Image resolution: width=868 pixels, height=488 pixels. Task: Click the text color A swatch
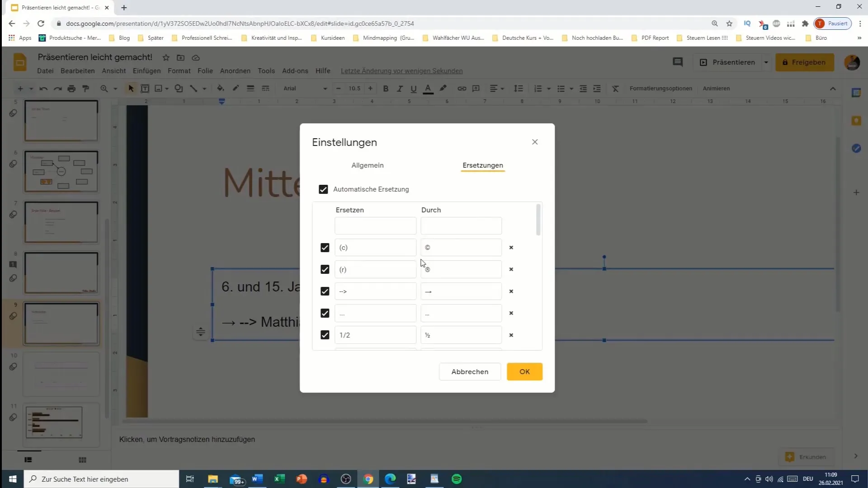tap(428, 89)
